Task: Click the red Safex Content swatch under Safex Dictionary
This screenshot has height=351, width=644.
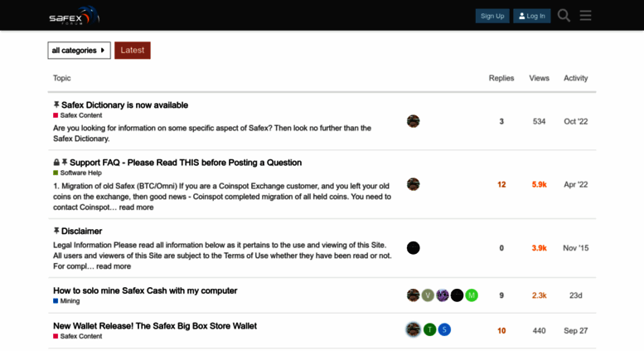Action: pos(56,115)
